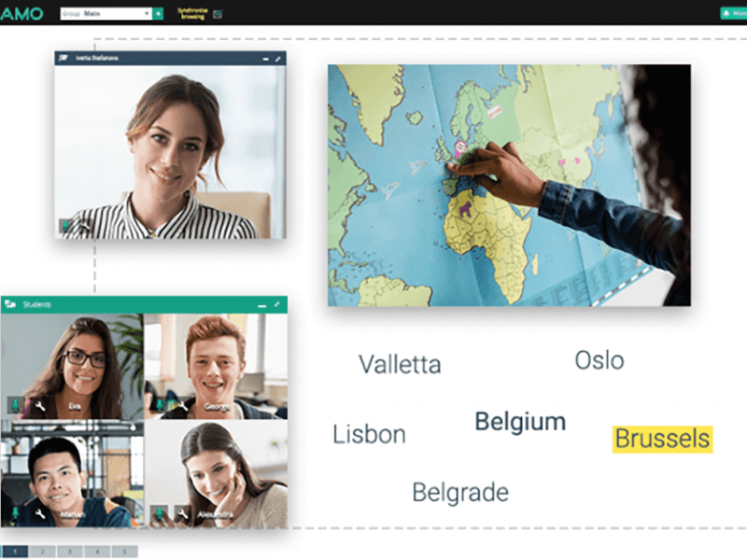Click the green button at top right
The width and height of the screenshot is (747, 560).
pyautogui.click(x=734, y=13)
